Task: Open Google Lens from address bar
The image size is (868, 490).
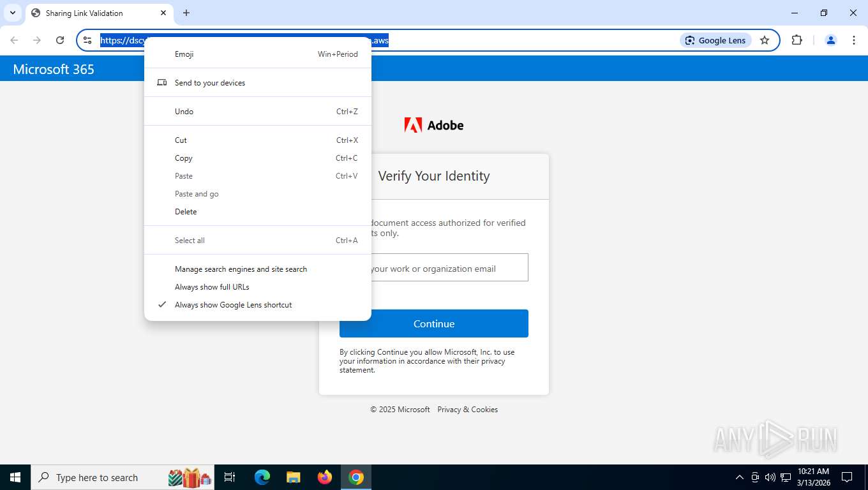Action: coord(715,40)
